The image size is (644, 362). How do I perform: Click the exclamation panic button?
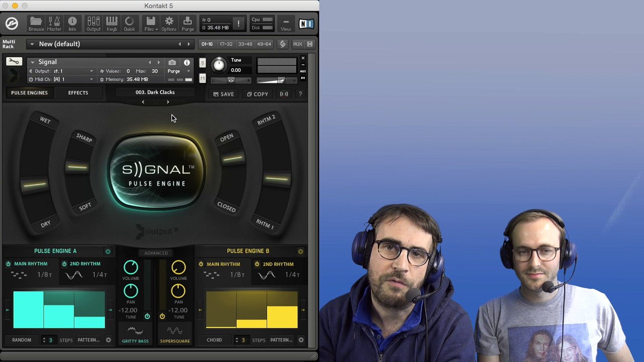[x=238, y=24]
